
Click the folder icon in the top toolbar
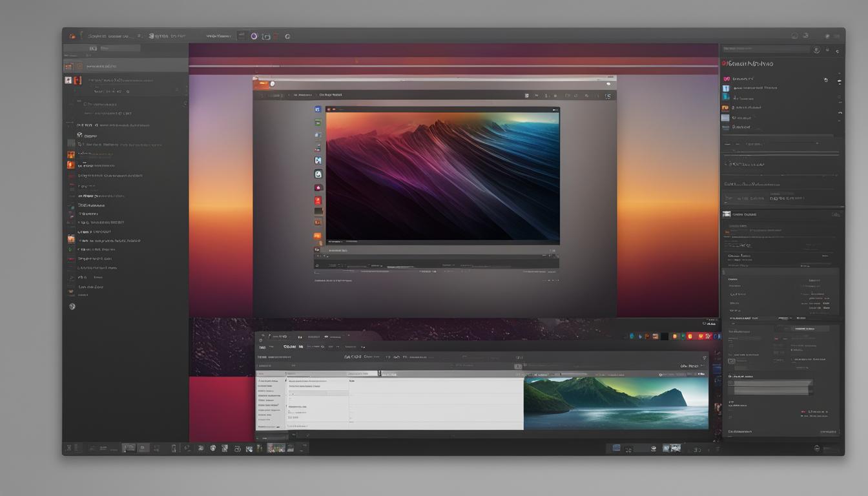pos(266,36)
